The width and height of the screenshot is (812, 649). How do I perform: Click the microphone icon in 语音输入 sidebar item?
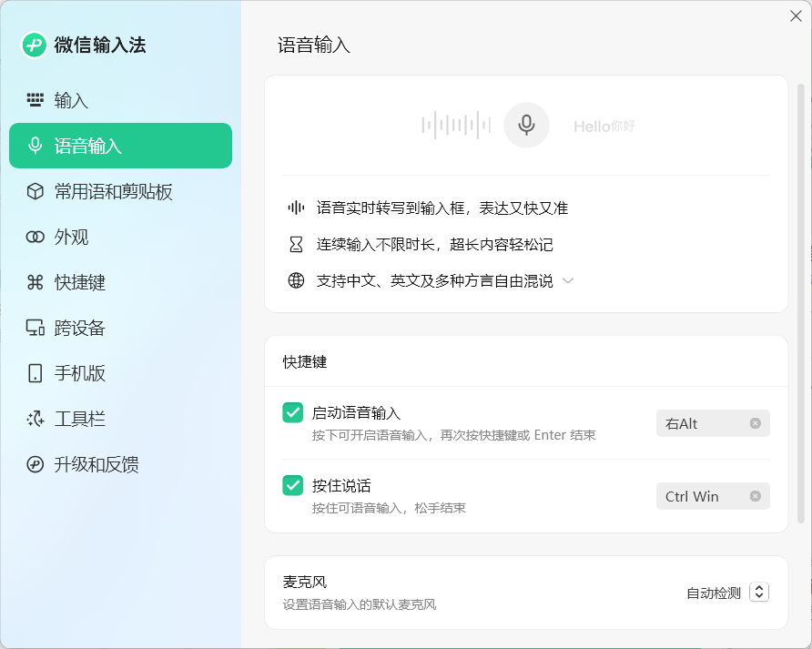(36, 146)
